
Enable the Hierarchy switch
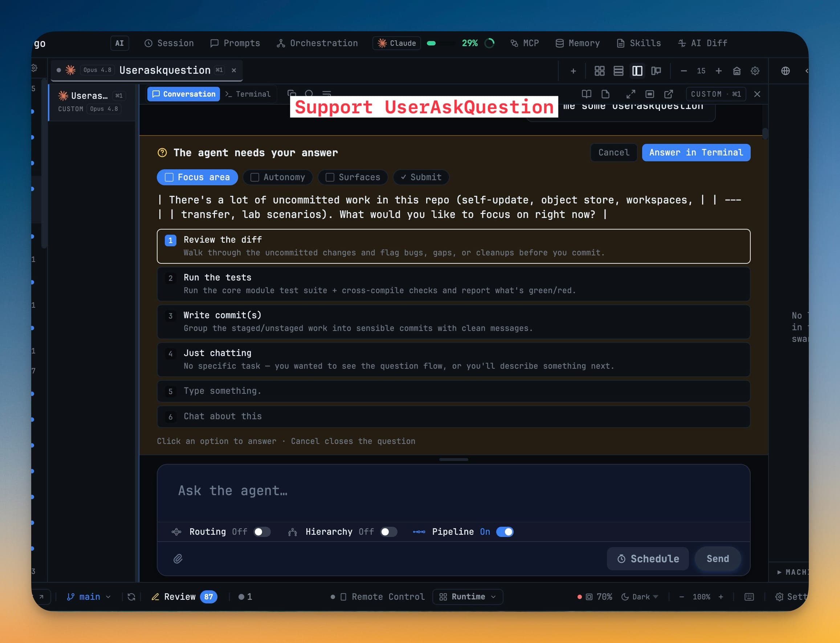pos(389,531)
